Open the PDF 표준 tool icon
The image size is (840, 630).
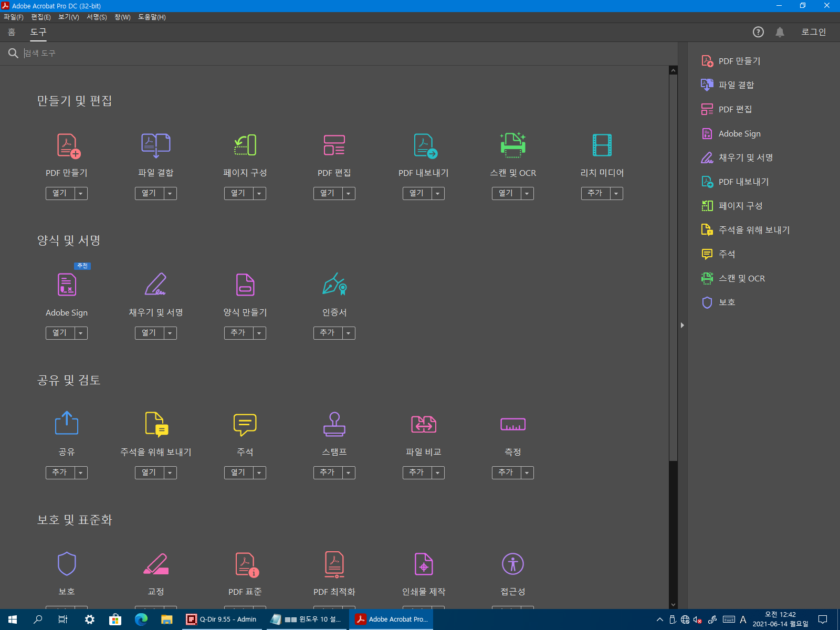point(247,565)
